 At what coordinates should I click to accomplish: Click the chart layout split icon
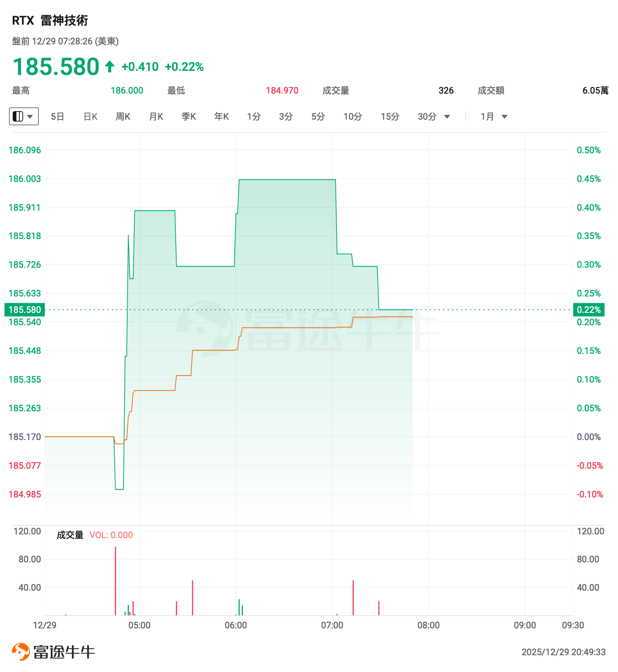pos(18,116)
